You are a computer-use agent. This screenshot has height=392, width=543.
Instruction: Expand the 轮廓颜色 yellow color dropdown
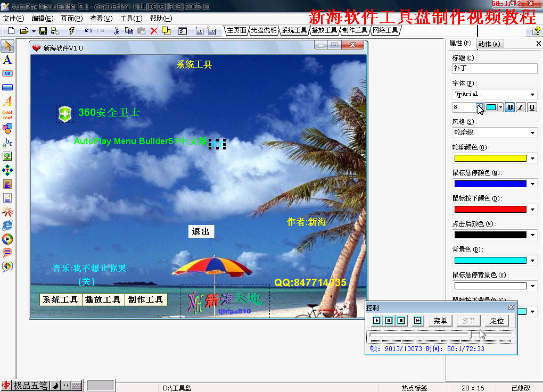(532, 159)
